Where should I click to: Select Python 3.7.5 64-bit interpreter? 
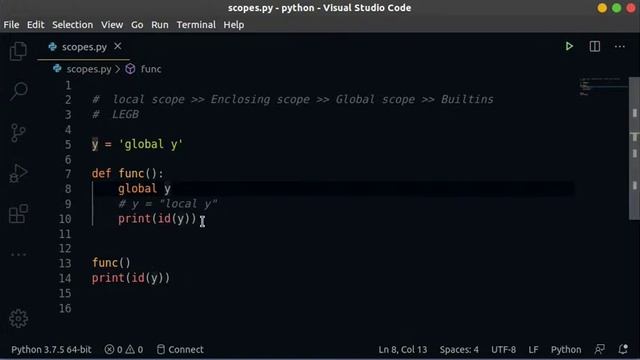(51, 349)
